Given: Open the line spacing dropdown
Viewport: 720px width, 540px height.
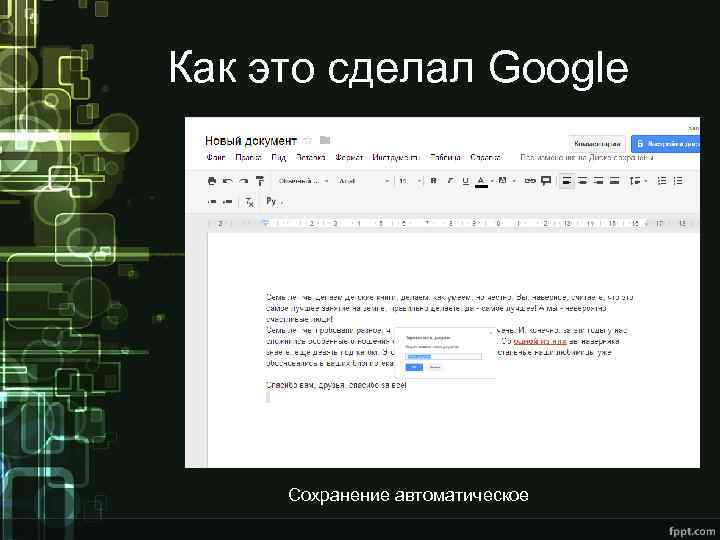Looking at the screenshot, I should click(638, 181).
